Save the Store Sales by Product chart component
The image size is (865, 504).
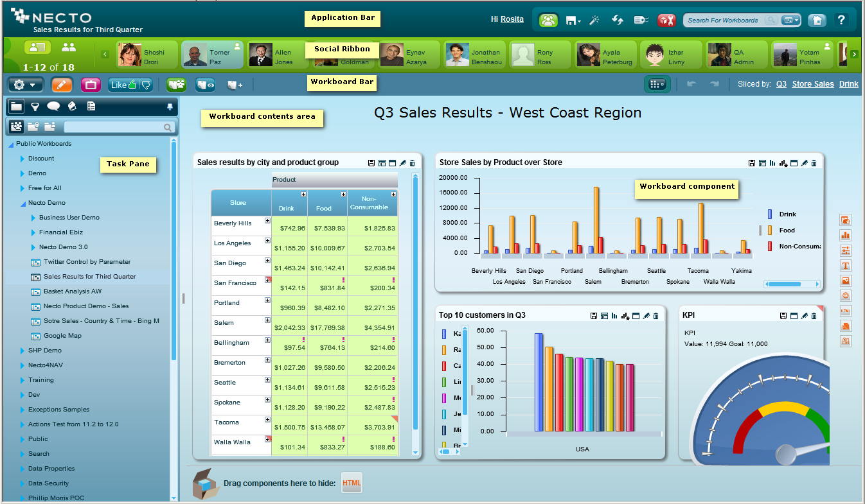(x=752, y=163)
